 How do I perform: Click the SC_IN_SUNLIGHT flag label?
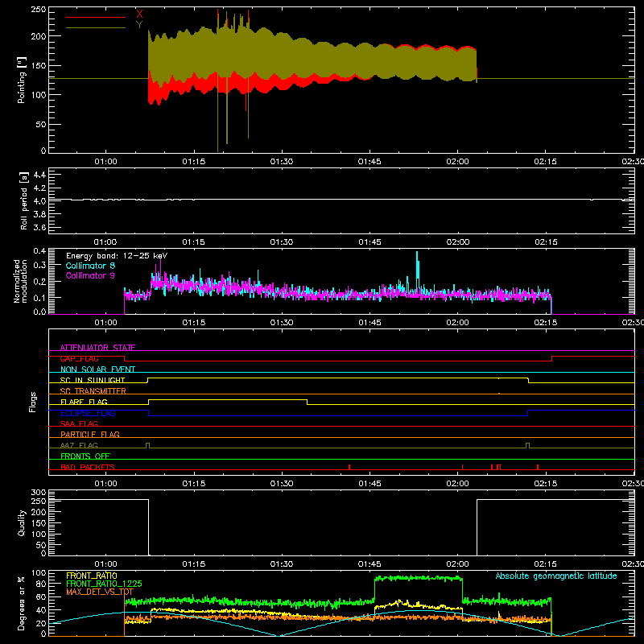coord(93,380)
